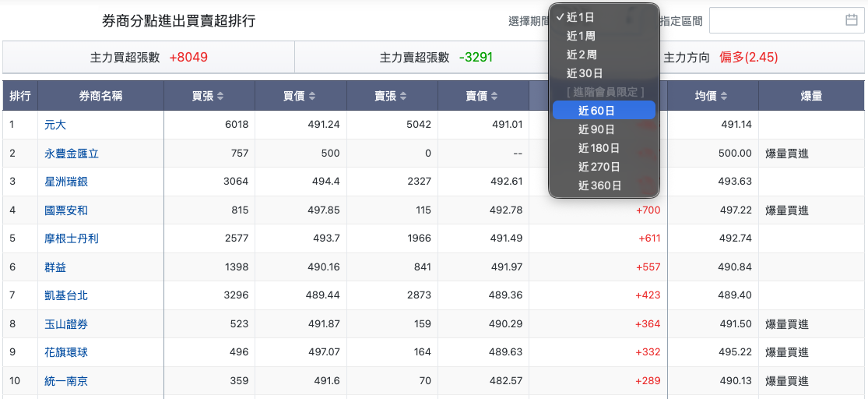Click 爆量買進 in the 花旗環球 row

(x=787, y=352)
